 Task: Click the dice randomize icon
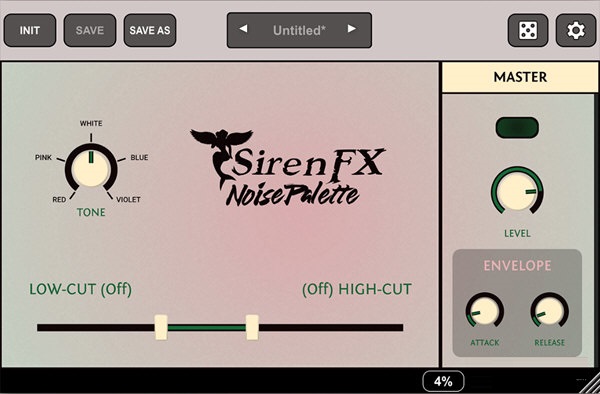click(528, 31)
